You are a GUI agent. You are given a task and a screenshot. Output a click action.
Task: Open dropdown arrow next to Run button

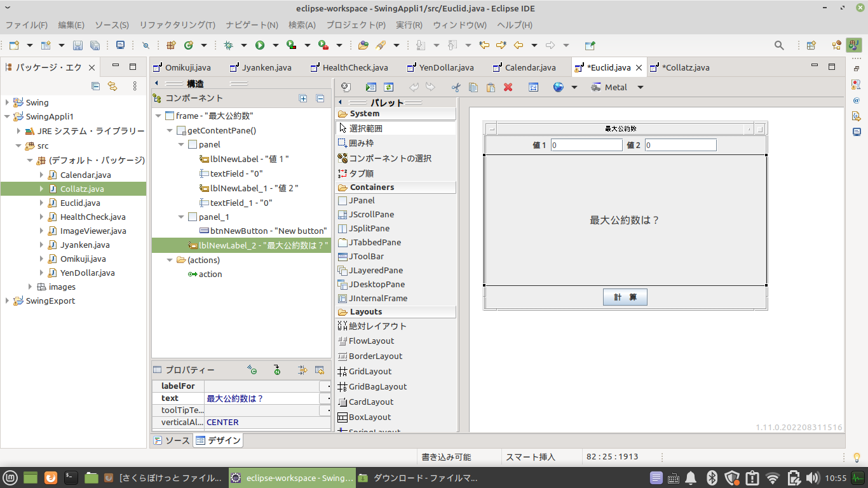(275, 45)
